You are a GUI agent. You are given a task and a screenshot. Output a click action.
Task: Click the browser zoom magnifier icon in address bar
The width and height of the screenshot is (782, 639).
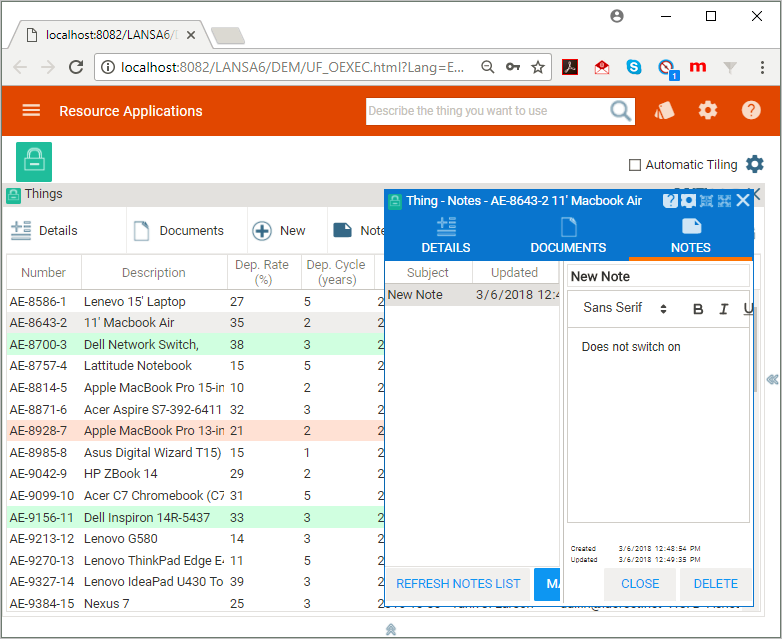tap(487, 67)
